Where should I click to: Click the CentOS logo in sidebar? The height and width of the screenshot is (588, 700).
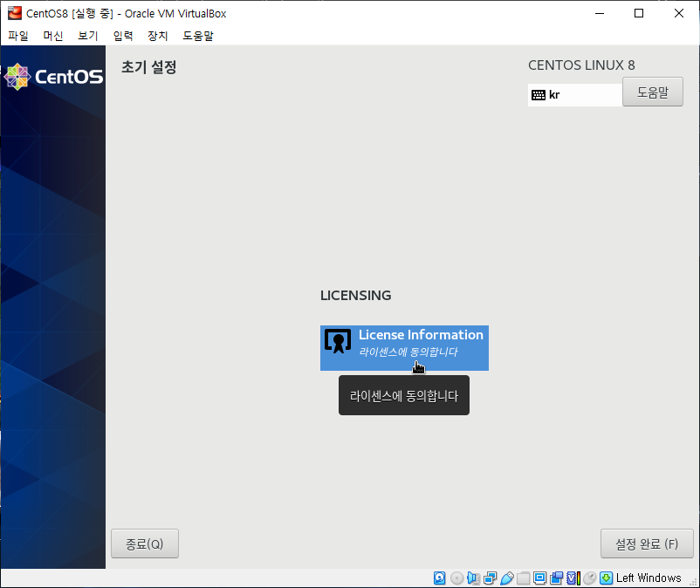point(53,76)
